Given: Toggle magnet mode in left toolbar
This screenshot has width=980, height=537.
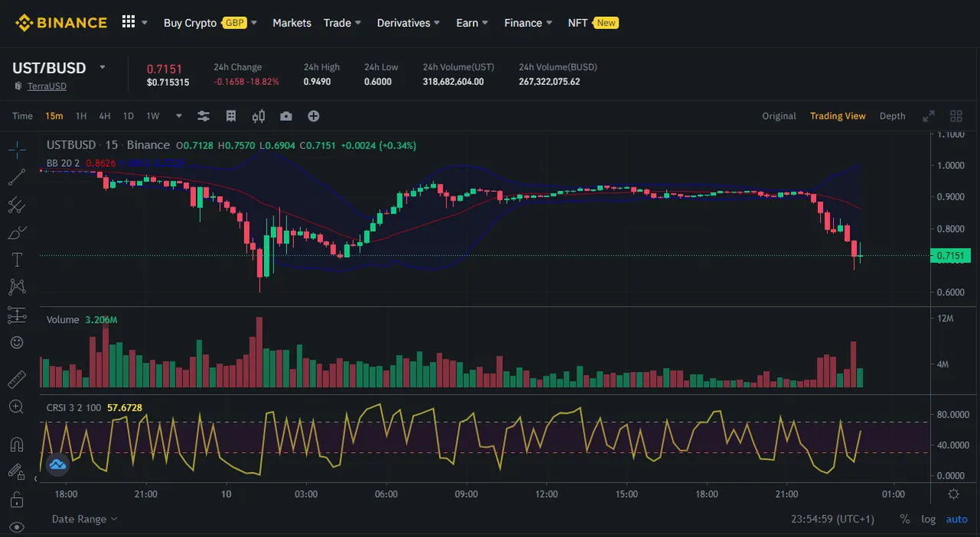Looking at the screenshot, I should pyautogui.click(x=17, y=444).
